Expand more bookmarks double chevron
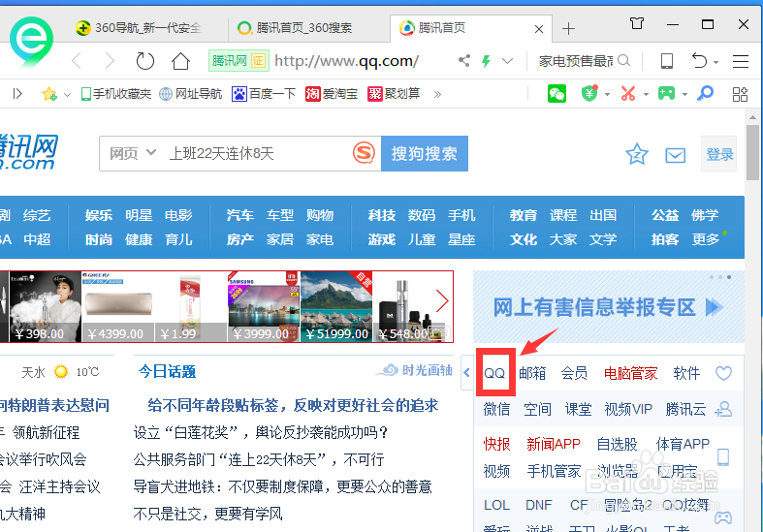 (x=437, y=94)
